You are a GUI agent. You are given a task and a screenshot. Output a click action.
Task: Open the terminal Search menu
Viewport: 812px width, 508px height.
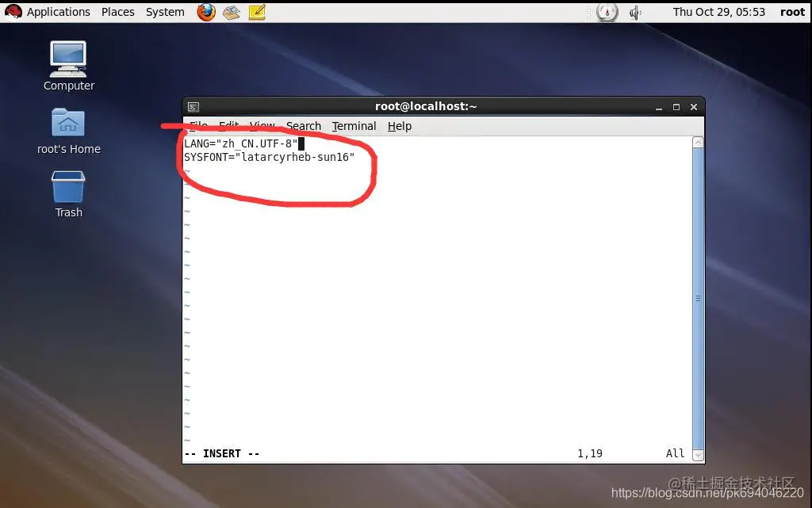(304, 126)
